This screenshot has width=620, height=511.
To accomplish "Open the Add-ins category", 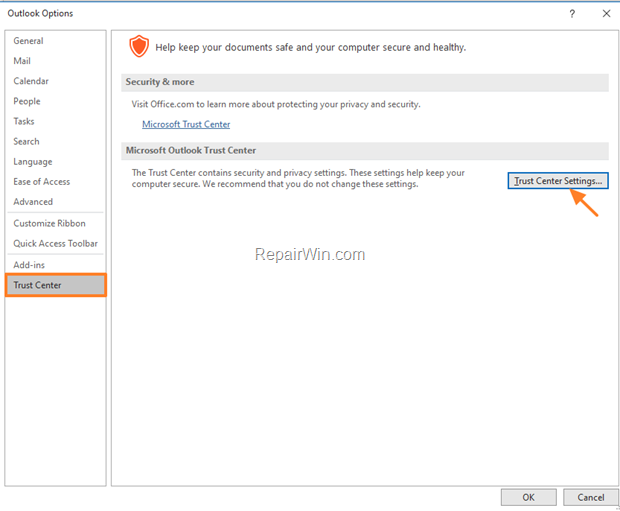I will pos(55,265).
